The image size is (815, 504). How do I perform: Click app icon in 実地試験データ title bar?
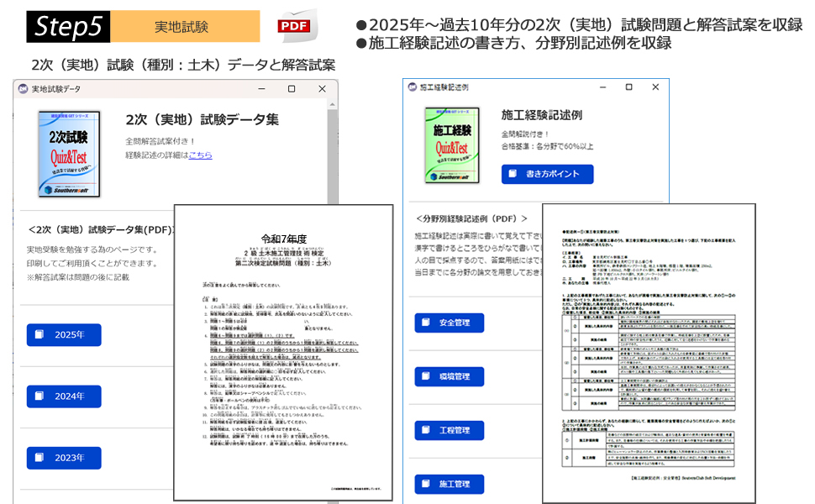click(23, 89)
